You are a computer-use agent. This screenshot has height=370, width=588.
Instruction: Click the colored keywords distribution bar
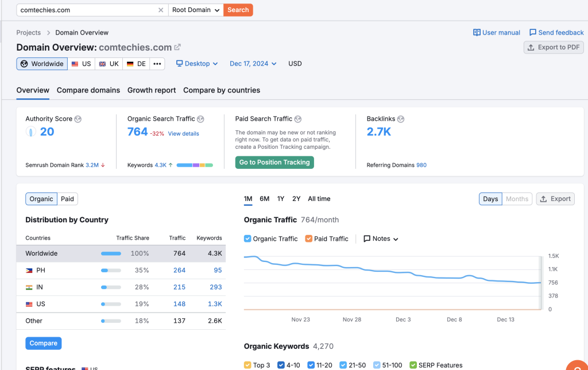[x=194, y=165]
